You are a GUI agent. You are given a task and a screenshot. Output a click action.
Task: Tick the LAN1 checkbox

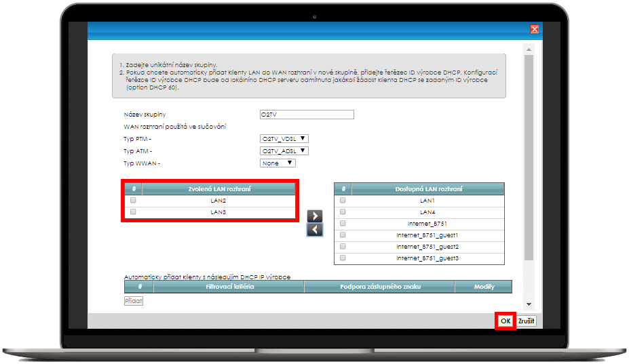point(343,201)
